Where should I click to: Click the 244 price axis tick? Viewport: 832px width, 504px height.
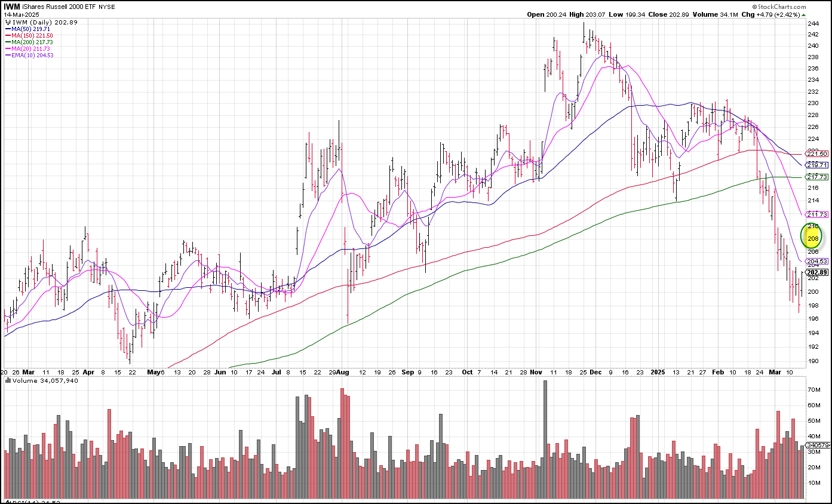click(813, 23)
